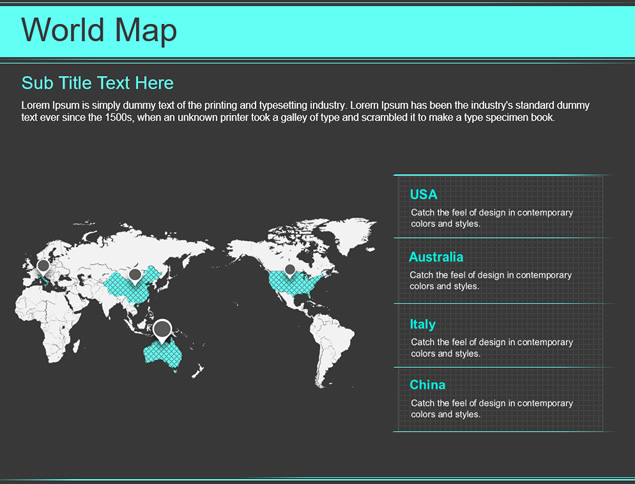This screenshot has height=484, width=635.
Task: Click the description text under Australia
Action: [x=490, y=280]
